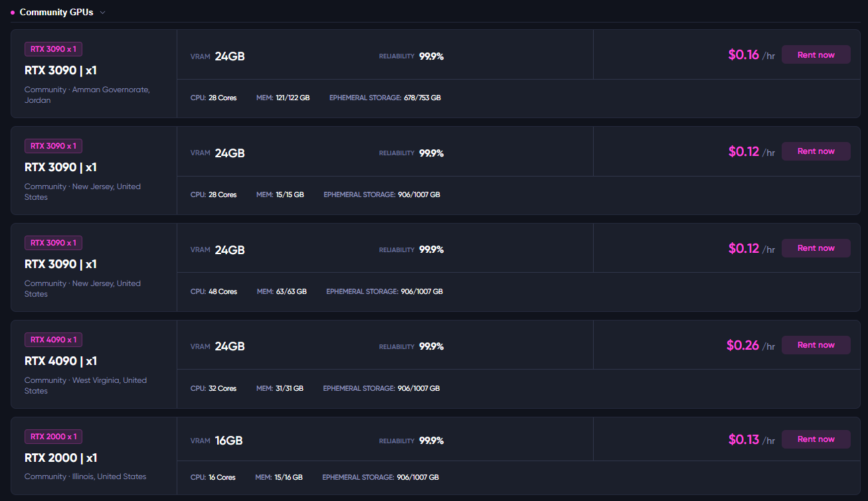
Task: Click the 32 Cores CPU value
Action: click(x=222, y=389)
